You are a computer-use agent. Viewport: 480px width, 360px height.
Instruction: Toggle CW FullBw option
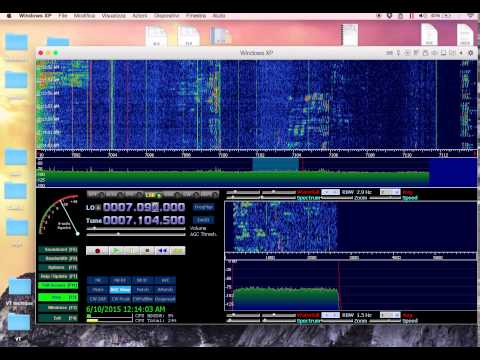142,299
